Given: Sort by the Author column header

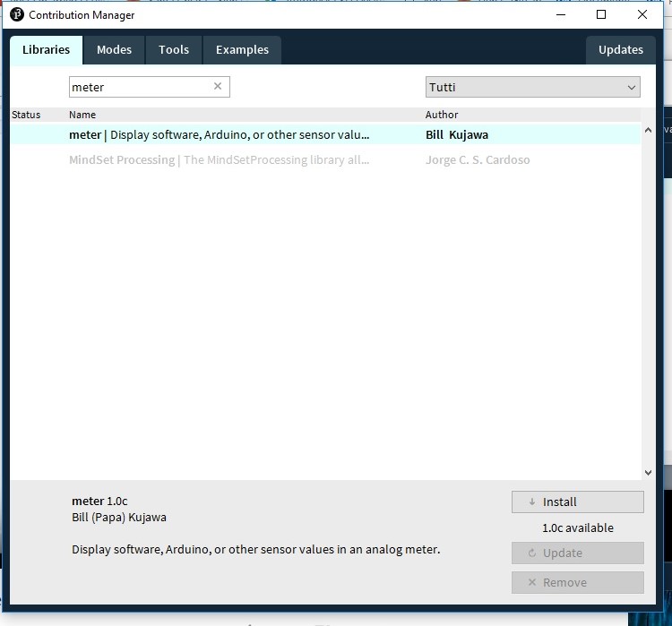Looking at the screenshot, I should 442,115.
